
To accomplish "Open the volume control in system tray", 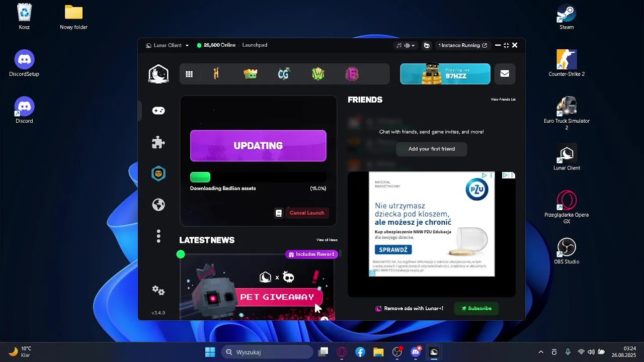I will pos(591,352).
